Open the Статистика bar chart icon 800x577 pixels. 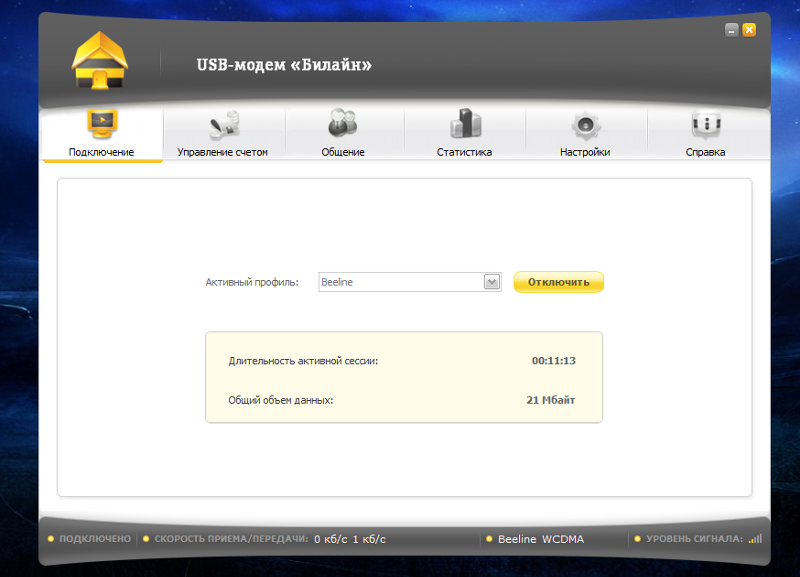point(465,123)
